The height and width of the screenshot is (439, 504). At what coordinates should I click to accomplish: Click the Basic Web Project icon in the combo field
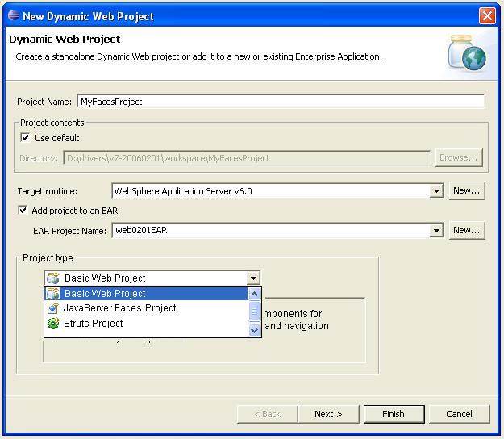click(x=53, y=278)
